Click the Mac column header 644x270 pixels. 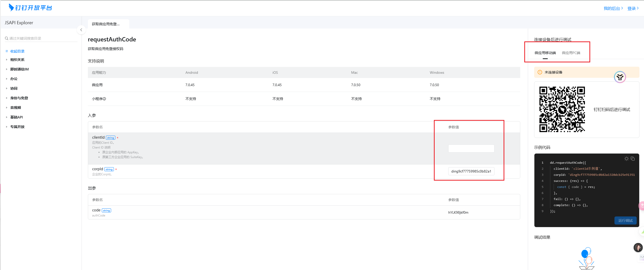tap(354, 72)
